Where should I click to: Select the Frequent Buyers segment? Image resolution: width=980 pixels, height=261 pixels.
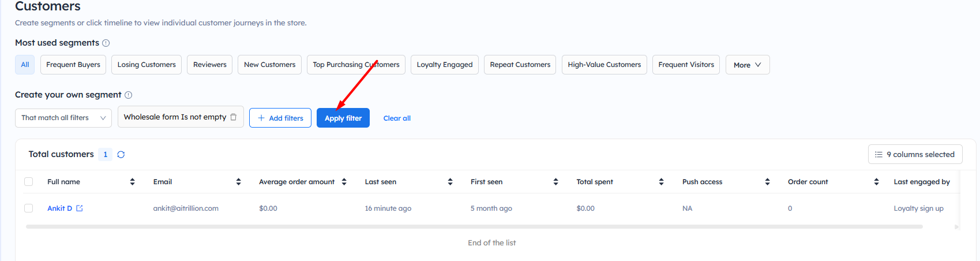point(73,65)
